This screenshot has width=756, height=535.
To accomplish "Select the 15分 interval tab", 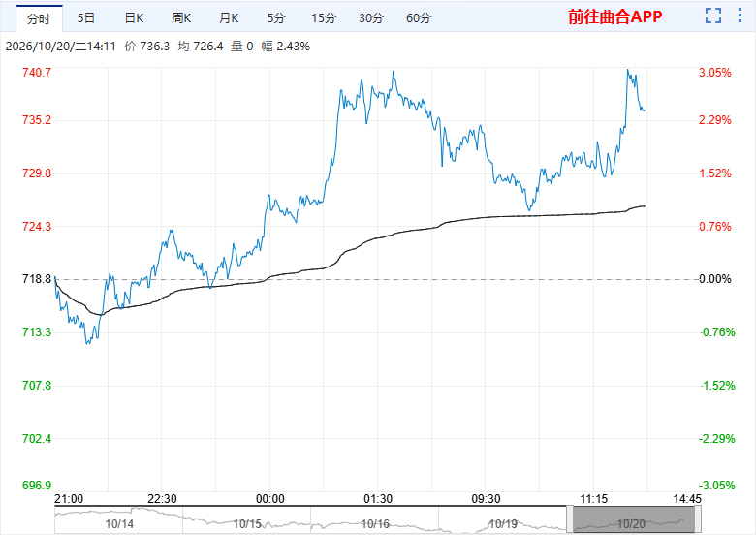I will tap(324, 18).
